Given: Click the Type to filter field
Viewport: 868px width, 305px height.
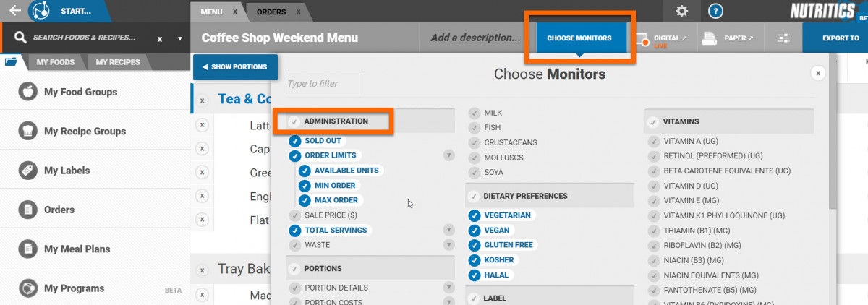Looking at the screenshot, I should coord(323,84).
